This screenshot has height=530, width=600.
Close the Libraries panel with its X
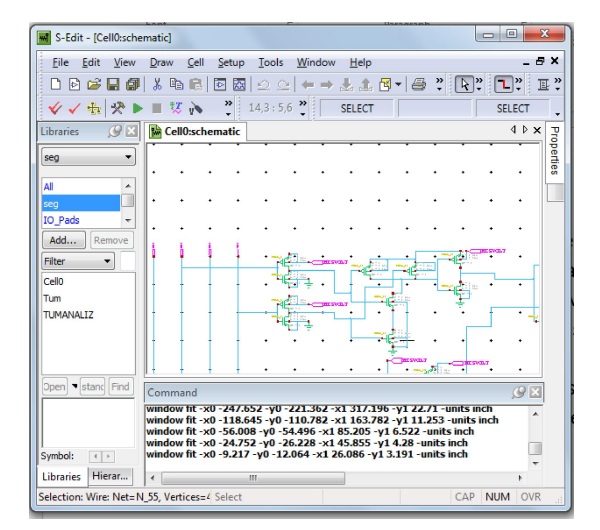(131, 131)
